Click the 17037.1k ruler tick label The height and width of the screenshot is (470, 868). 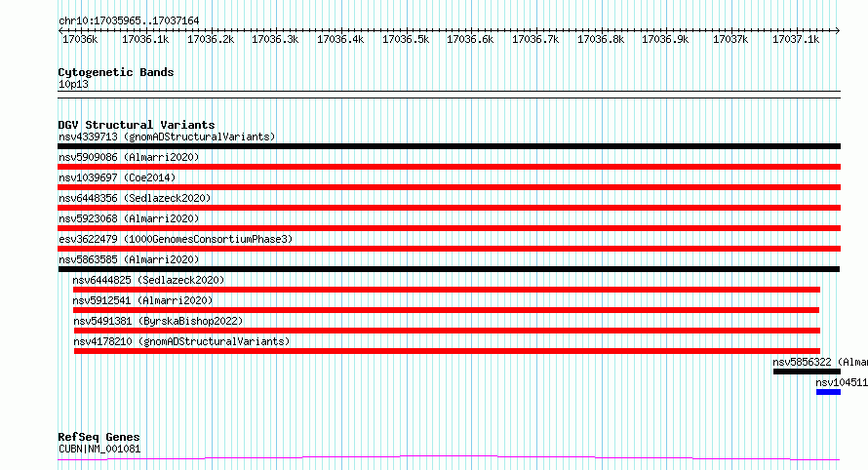796,39
